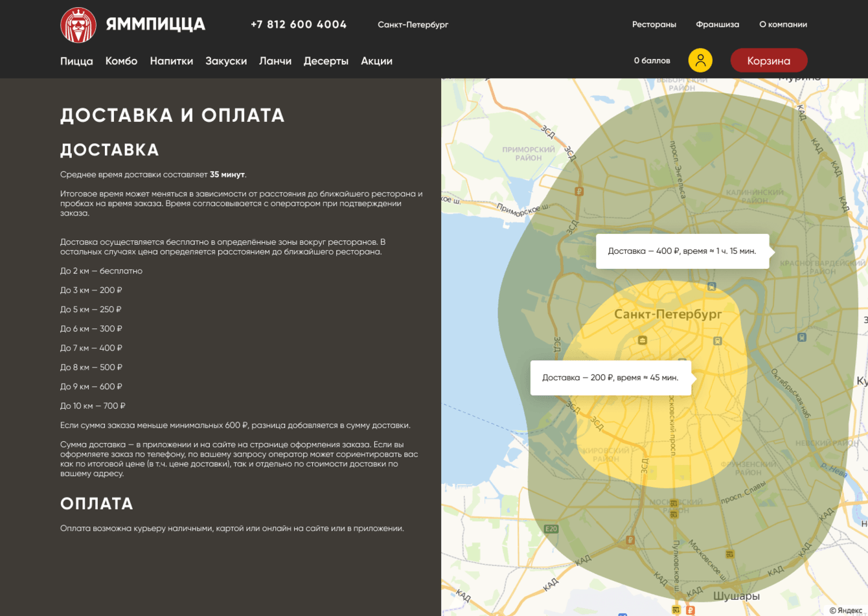This screenshot has width=868, height=616.
Task: Click the toll marker near Приморское шоссе
Action: pos(579,191)
